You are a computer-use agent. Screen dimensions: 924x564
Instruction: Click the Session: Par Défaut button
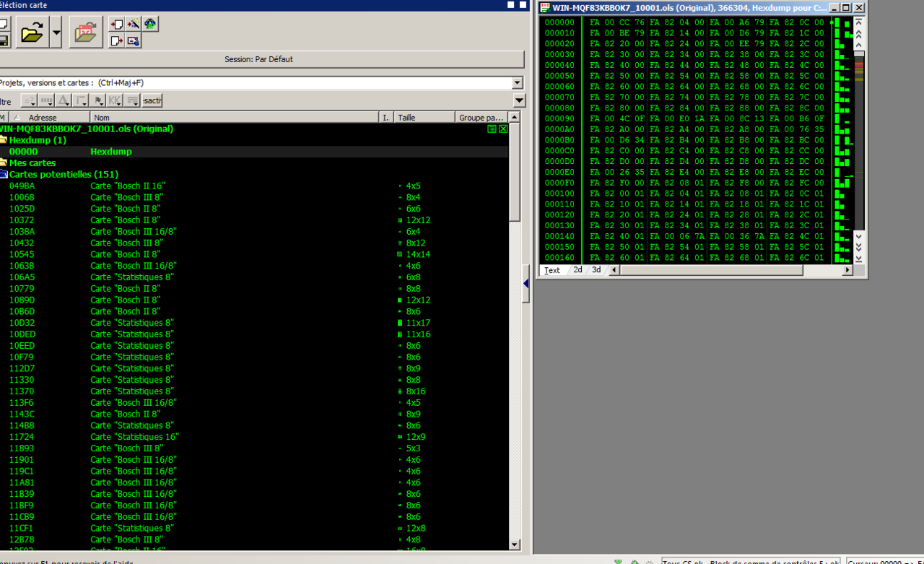coord(259,59)
